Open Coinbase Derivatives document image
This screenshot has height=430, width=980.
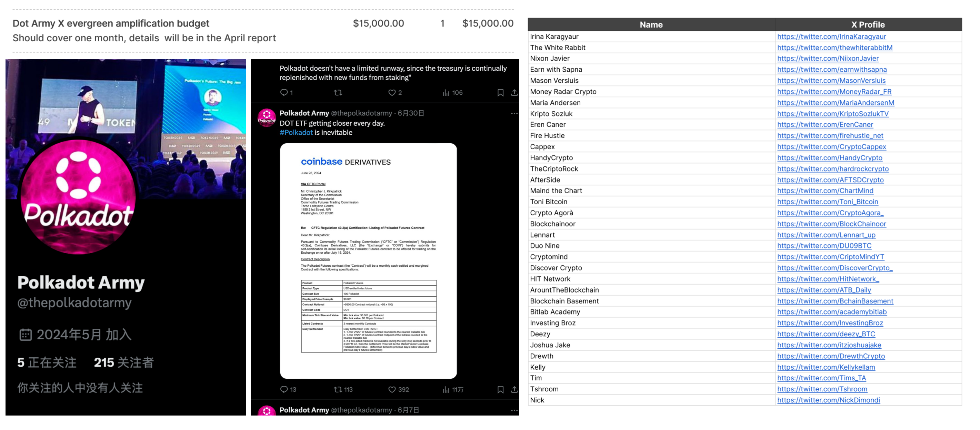(x=368, y=260)
